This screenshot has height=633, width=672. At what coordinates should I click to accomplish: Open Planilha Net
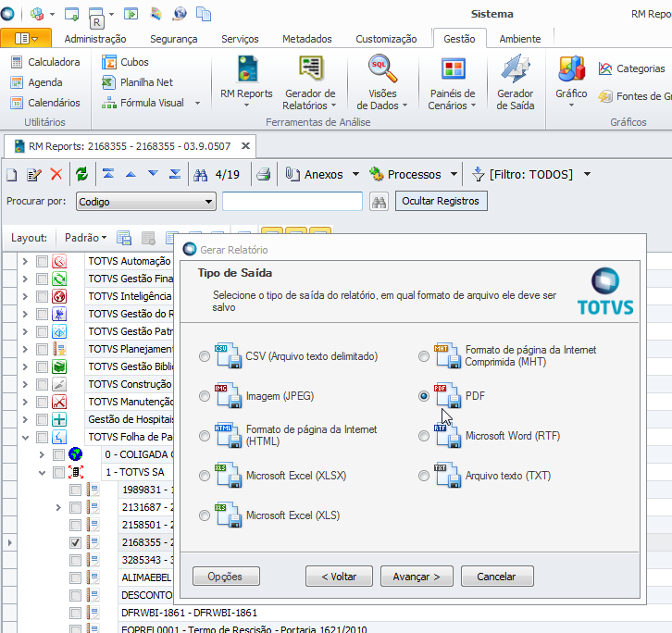pyautogui.click(x=137, y=82)
